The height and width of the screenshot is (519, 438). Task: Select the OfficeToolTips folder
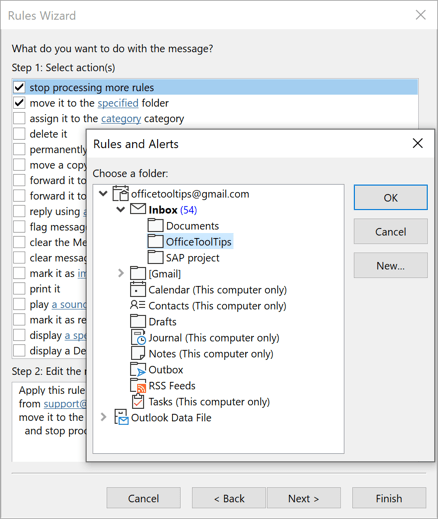199,242
